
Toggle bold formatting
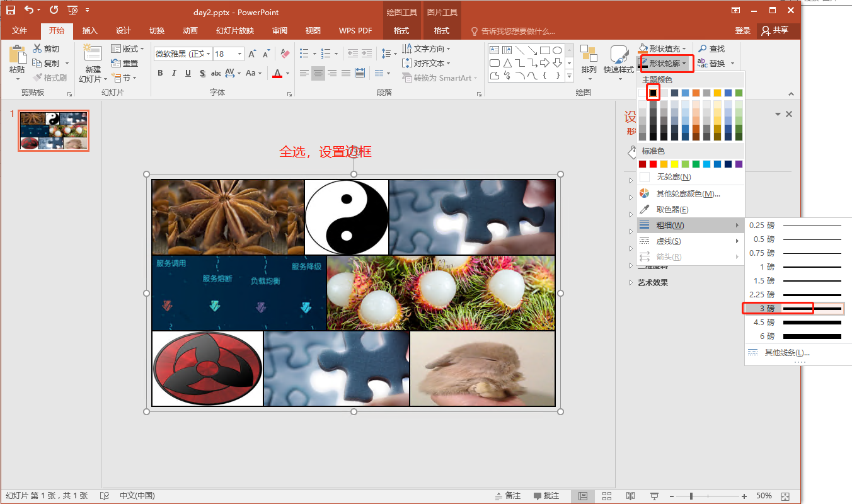pyautogui.click(x=160, y=73)
